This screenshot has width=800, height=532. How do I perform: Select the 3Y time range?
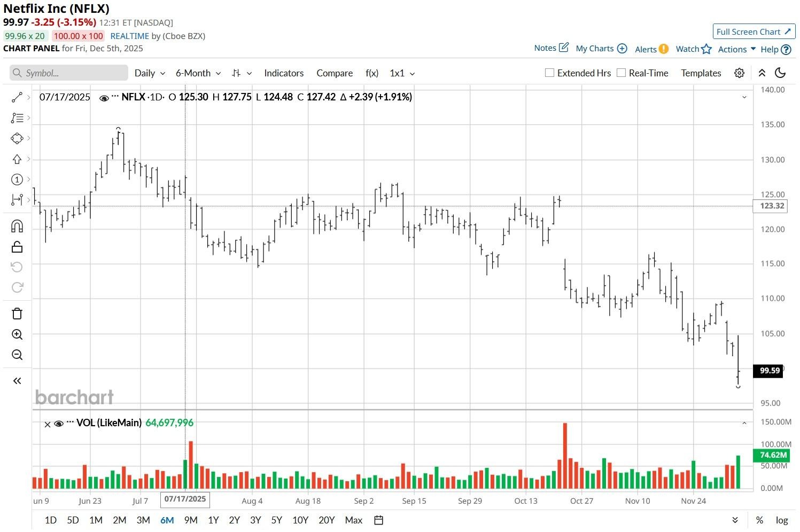click(255, 520)
